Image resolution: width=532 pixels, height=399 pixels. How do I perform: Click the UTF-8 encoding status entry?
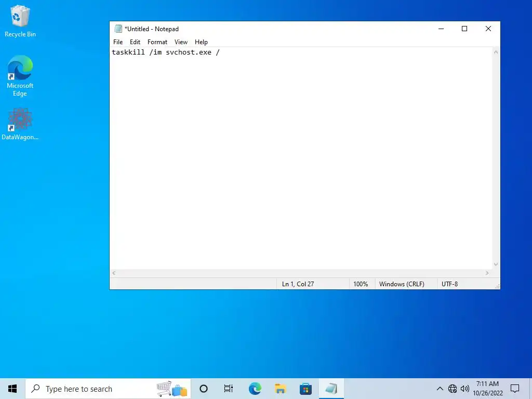pos(449,284)
